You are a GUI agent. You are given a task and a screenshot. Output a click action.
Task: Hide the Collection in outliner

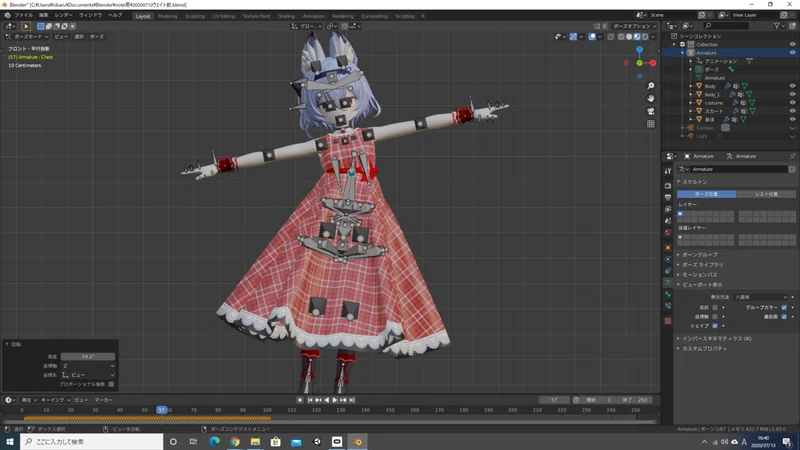(792, 44)
